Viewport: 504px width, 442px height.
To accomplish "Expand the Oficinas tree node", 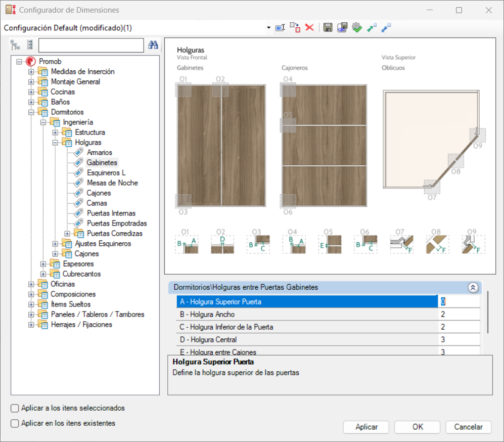I will point(31,284).
